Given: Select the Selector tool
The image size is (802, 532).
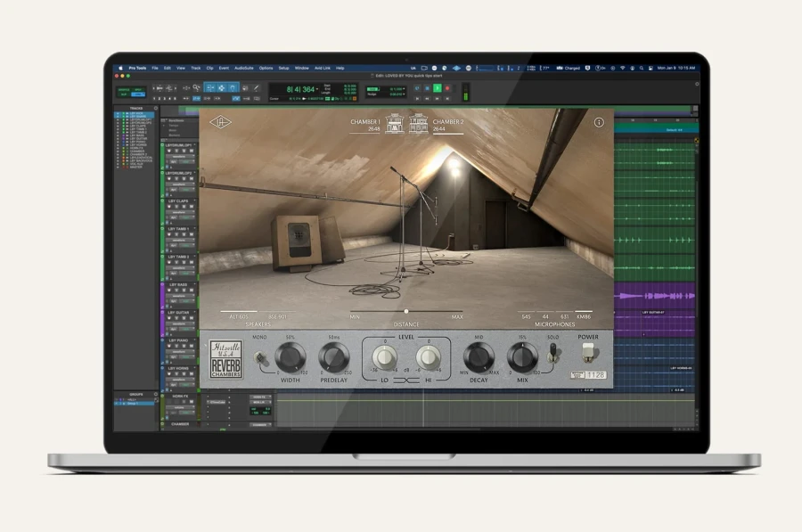Looking at the screenshot, I should click(x=222, y=88).
